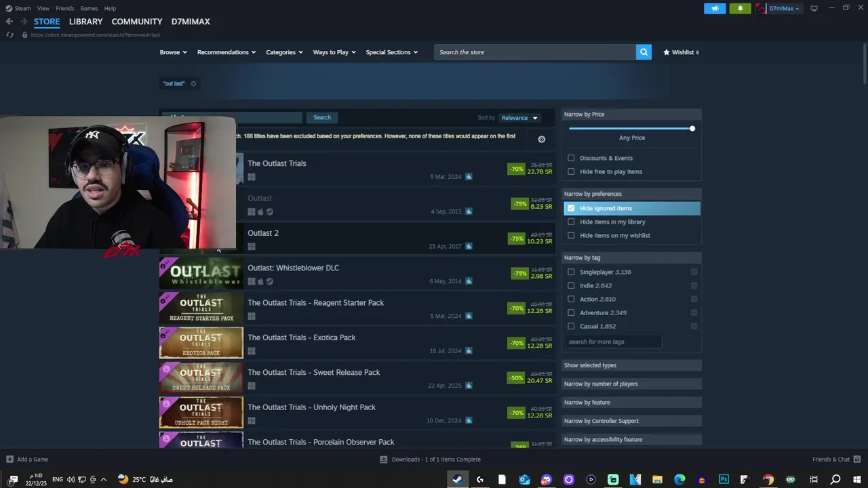Expand Narrow by feature section
868x488 pixels.
[x=632, y=403]
